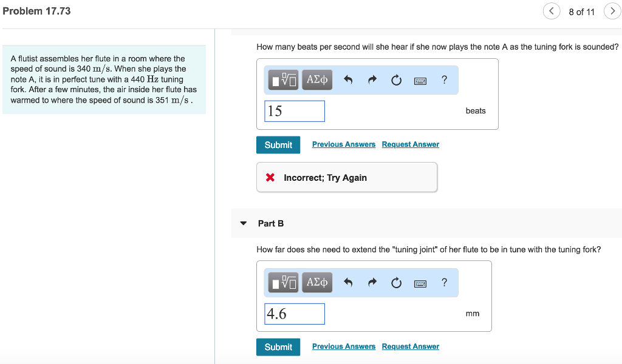622x364 pixels.
Task: Open help for beats answer toolbar
Action: click(444, 79)
